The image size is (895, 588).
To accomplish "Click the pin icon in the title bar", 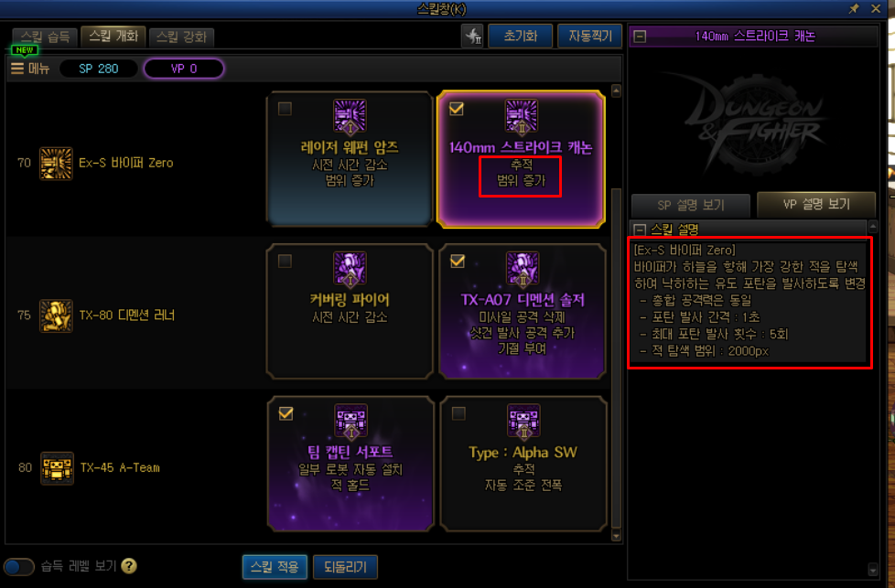I will [854, 8].
